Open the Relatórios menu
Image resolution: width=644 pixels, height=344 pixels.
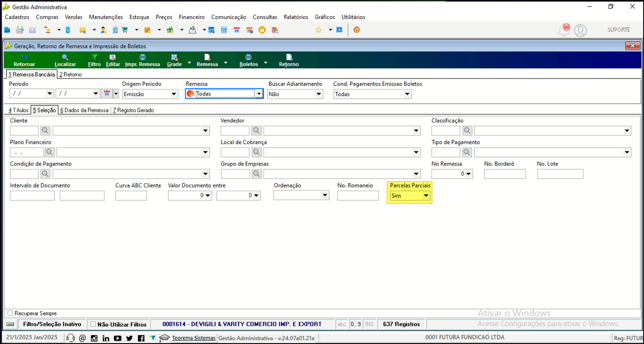(296, 17)
